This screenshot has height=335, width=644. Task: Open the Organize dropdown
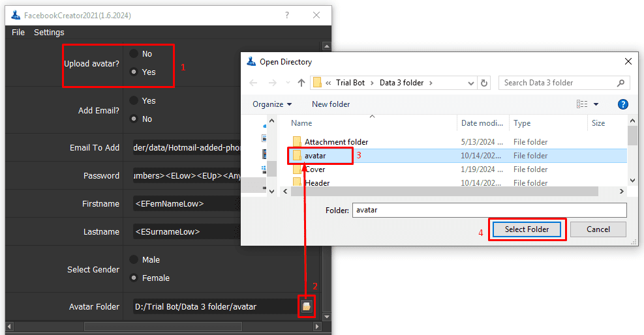pos(272,104)
